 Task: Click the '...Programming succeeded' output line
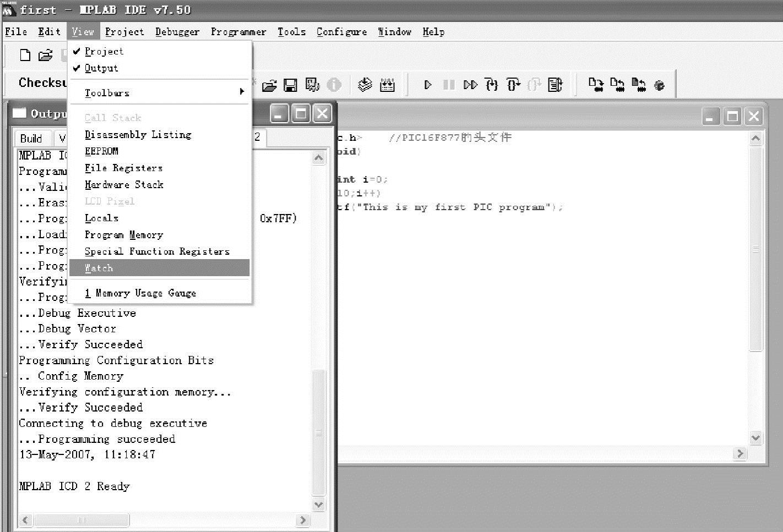[x=97, y=439]
